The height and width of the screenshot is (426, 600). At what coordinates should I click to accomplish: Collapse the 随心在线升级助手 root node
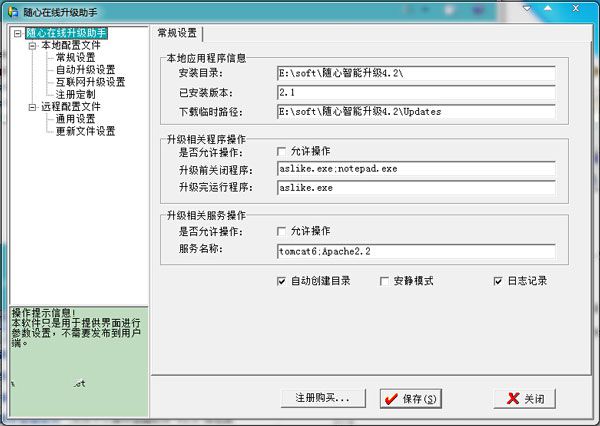tap(17, 33)
